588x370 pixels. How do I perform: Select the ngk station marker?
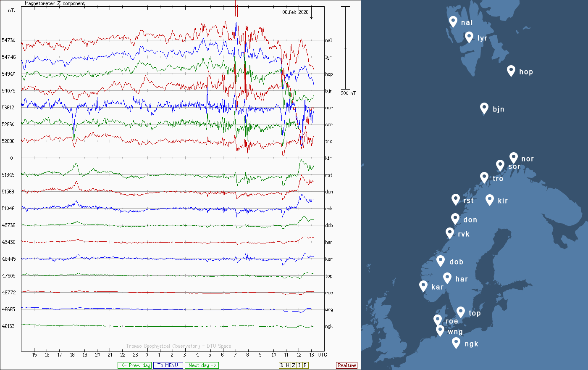(456, 343)
